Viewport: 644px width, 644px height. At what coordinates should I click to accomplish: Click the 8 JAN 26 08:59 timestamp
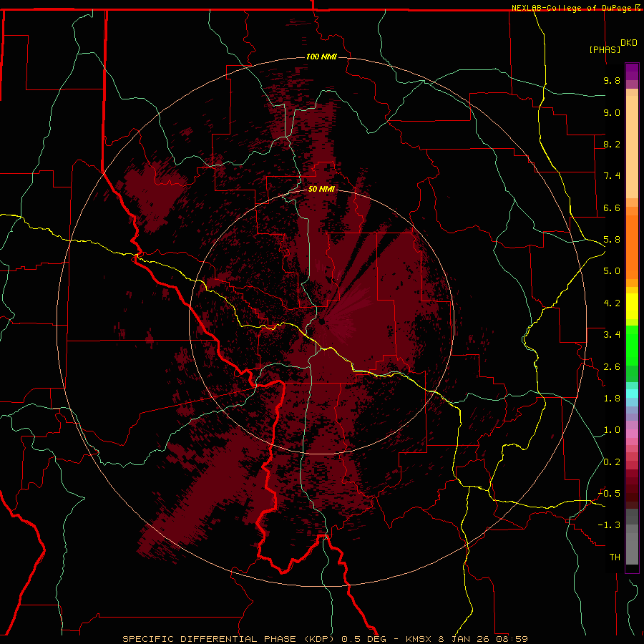[484, 639]
